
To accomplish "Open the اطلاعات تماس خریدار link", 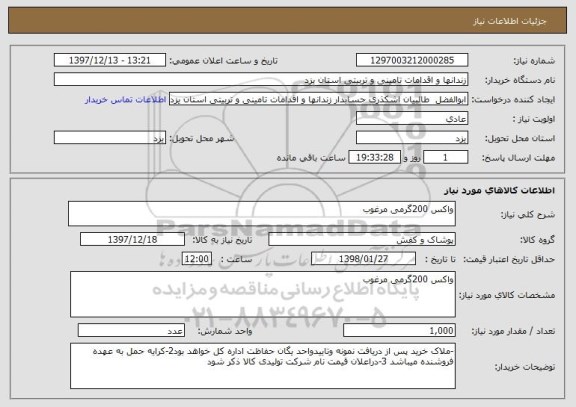I will coord(126,100).
